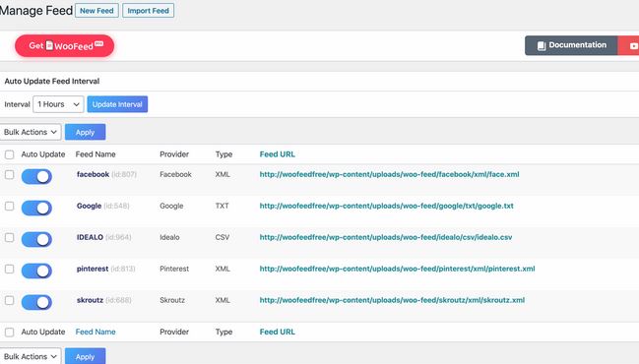The height and width of the screenshot is (364, 639).
Task: Click the Auto Update Feed Interval heading
Action: pos(52,81)
